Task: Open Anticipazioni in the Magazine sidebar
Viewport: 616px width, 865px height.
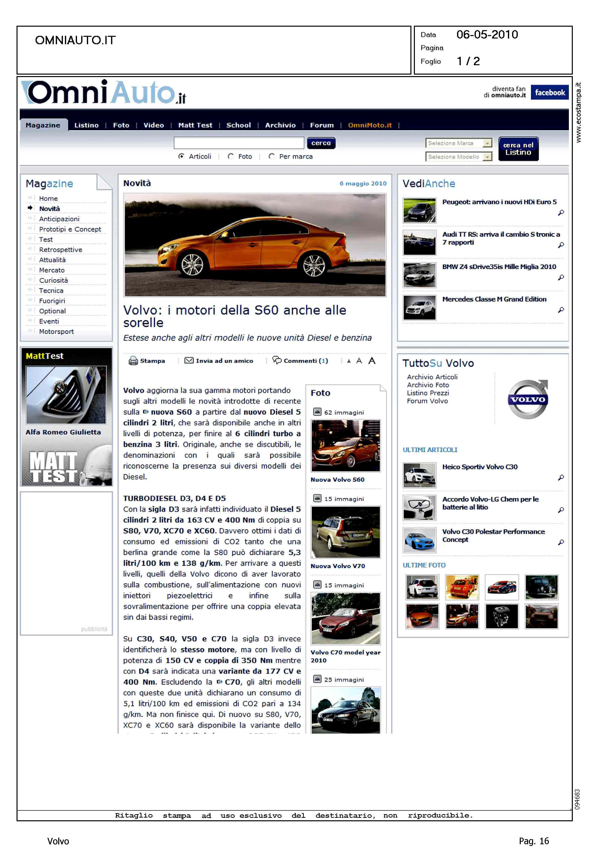Action: (x=59, y=219)
